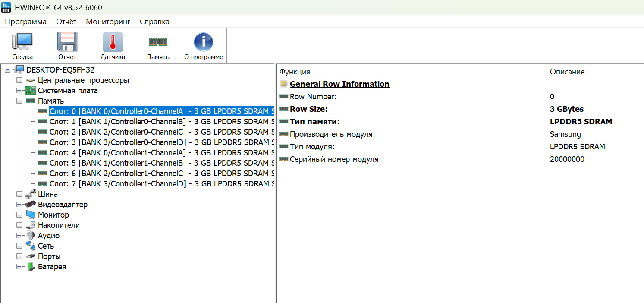Collapse the DESKTOP-EQ5FH32 root node
The image size is (644, 303).
[8, 70]
